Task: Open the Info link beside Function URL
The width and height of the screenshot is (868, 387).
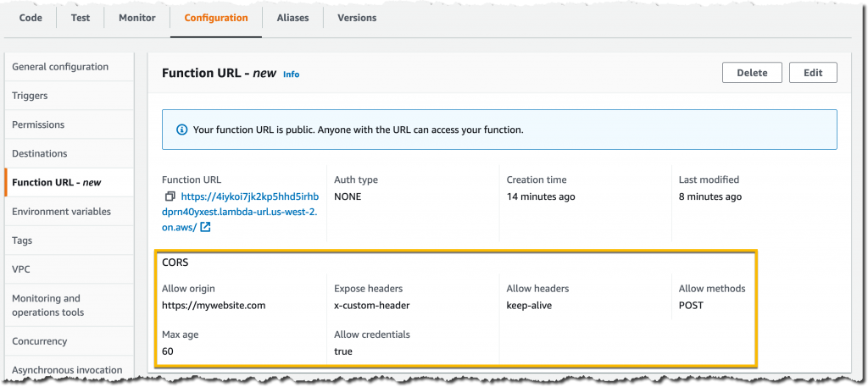Action: pyautogui.click(x=291, y=75)
